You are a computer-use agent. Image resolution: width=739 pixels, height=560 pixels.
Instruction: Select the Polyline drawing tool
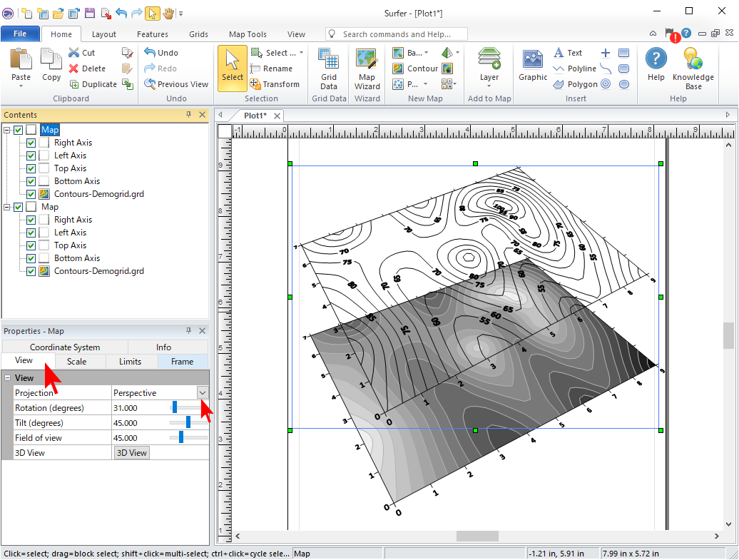[575, 68]
